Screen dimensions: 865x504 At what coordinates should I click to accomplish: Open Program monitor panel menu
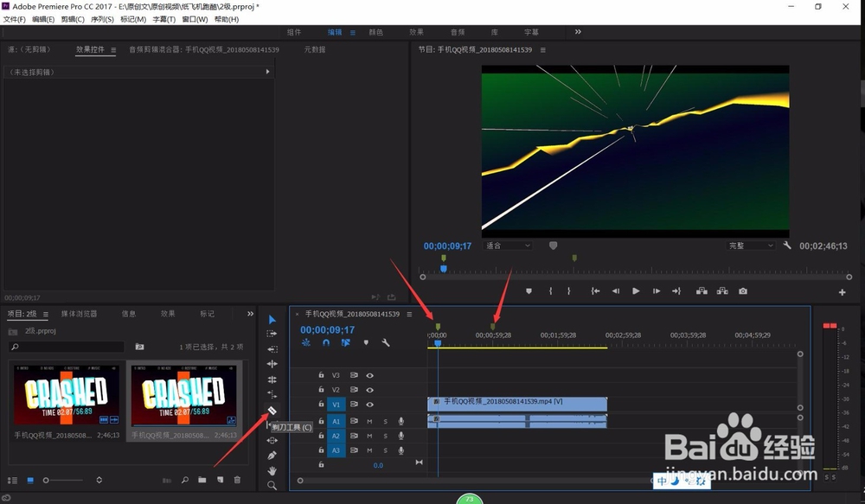pos(543,49)
